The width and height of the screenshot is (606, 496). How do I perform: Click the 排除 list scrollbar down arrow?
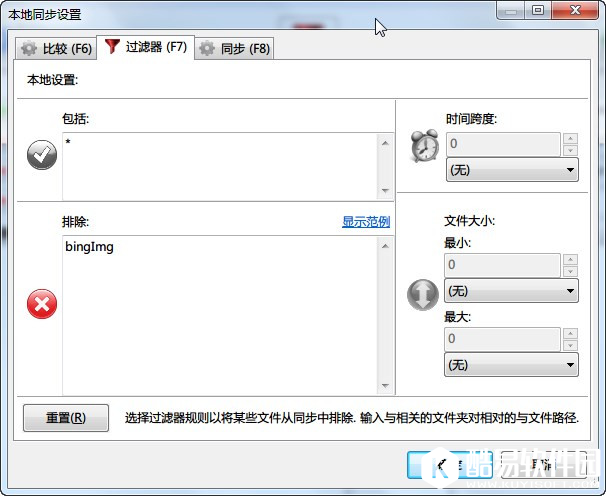[x=386, y=386]
